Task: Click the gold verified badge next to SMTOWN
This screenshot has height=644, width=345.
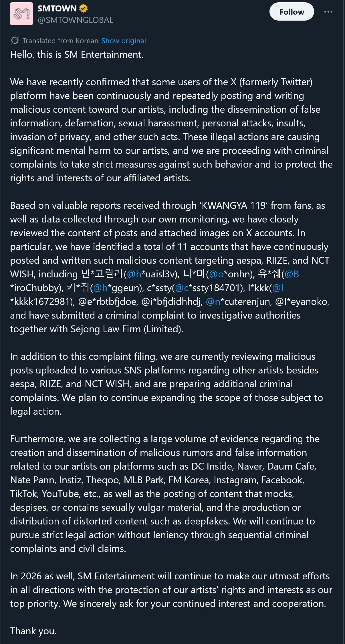Action: tap(83, 8)
